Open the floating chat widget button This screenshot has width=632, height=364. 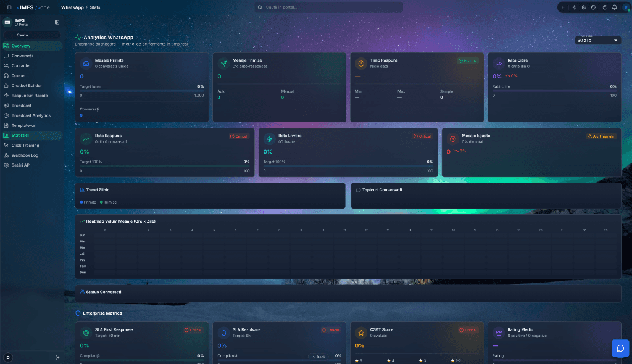620,349
